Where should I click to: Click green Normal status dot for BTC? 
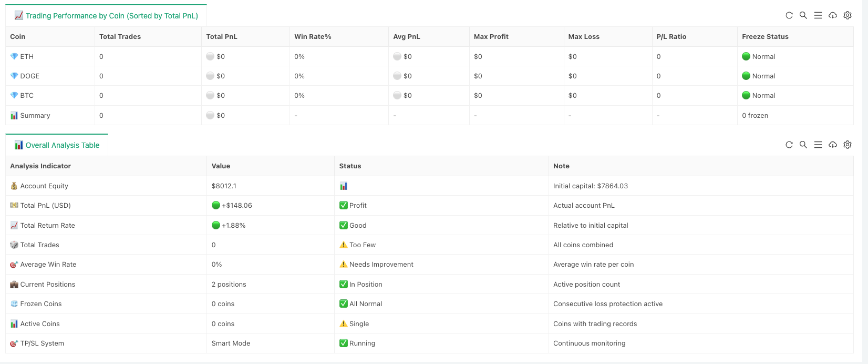[746, 95]
